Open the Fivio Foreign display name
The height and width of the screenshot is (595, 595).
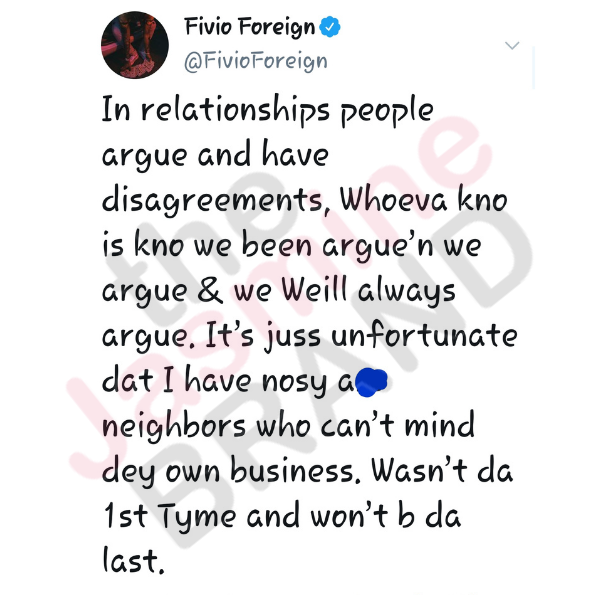click(x=250, y=28)
